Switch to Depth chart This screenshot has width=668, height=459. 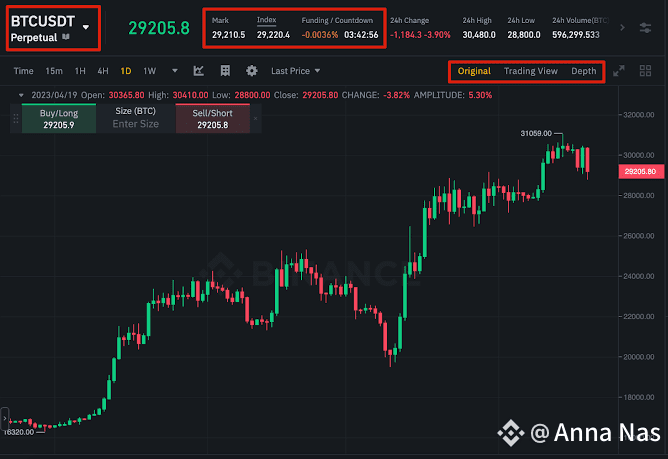click(x=584, y=71)
